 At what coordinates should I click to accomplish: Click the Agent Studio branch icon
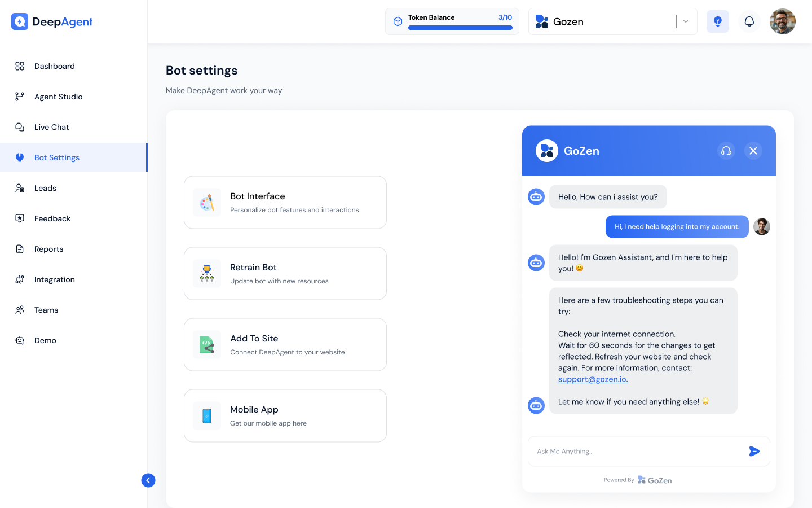click(20, 97)
